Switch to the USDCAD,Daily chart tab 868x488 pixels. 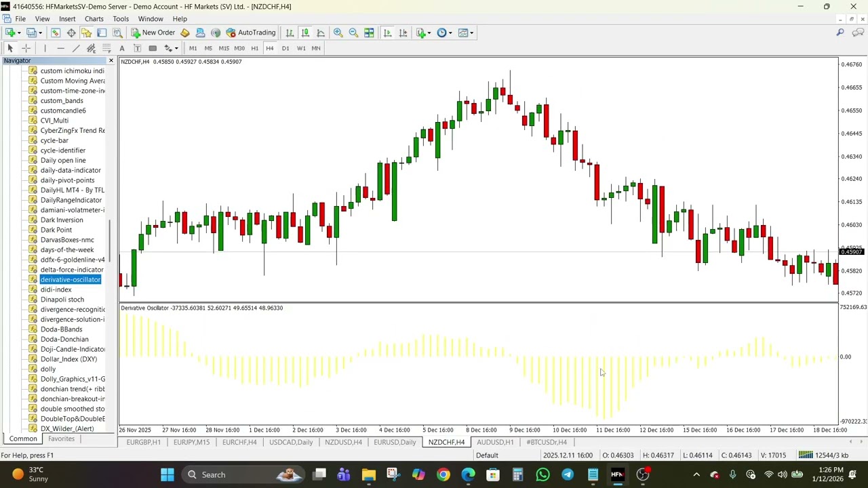[x=291, y=442]
